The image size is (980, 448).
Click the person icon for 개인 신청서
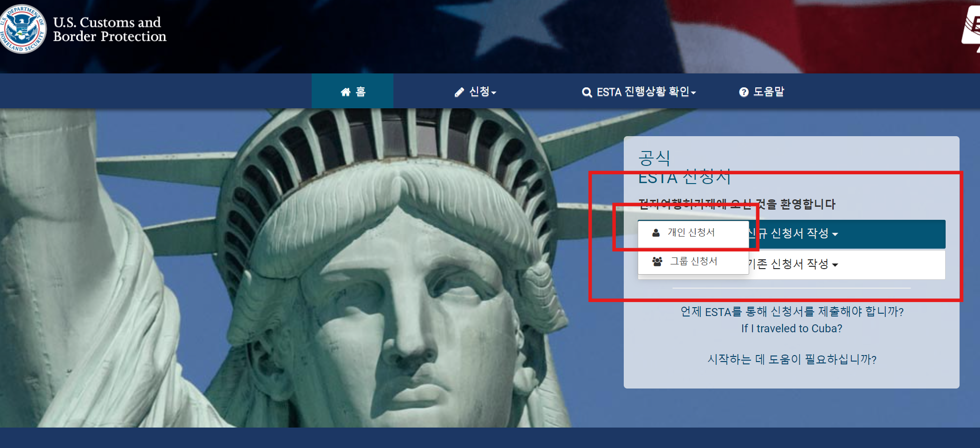tap(656, 232)
